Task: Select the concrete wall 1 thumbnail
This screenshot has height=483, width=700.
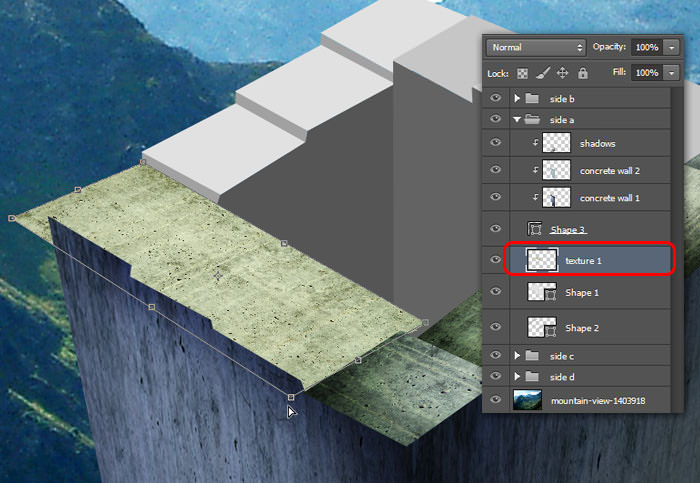Action: click(556, 198)
